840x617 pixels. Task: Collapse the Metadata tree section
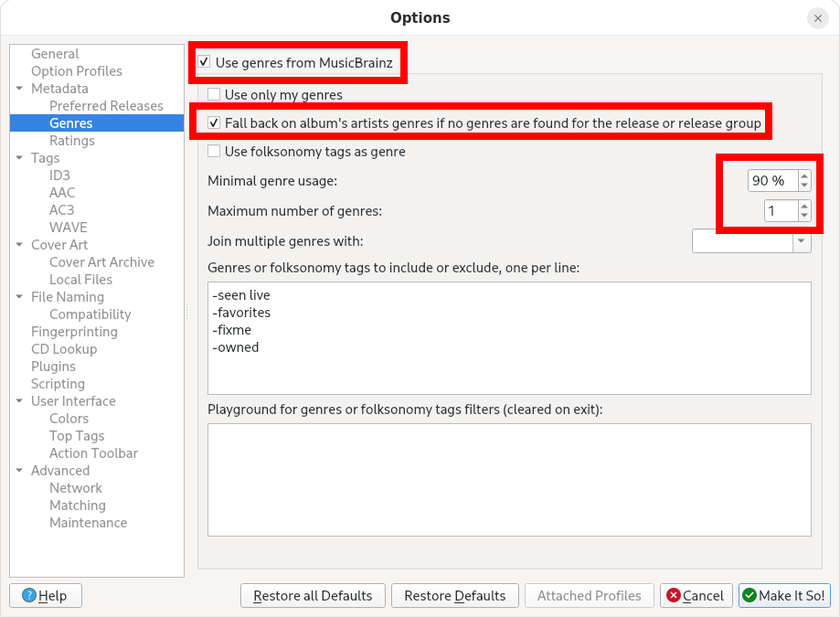(x=20, y=89)
